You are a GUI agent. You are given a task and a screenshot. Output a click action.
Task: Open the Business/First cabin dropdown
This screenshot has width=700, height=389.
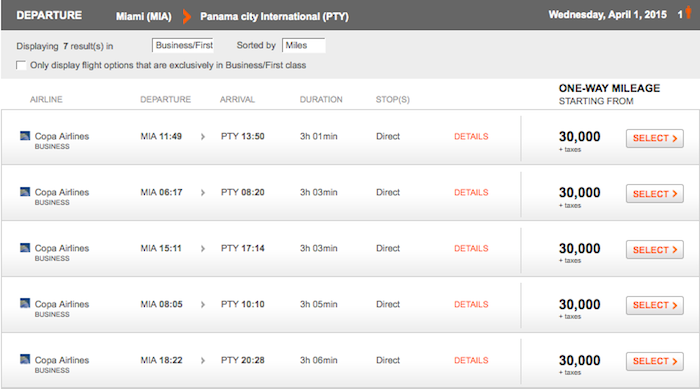coord(183,46)
